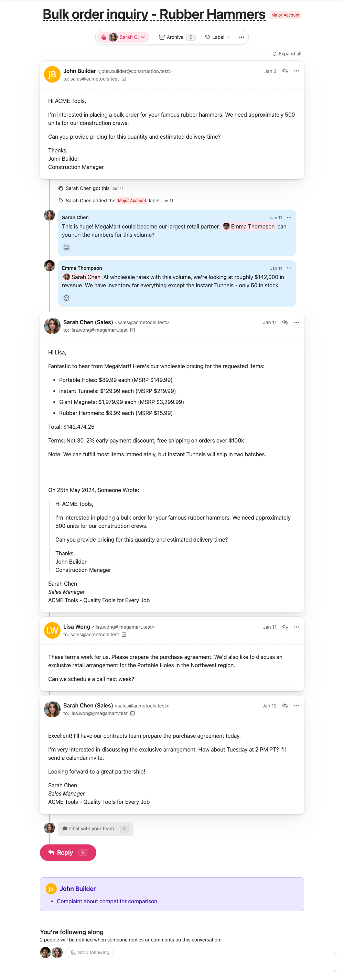344x980 pixels.
Task: Add emoji reaction to Emma Thompson's comment
Action: [x=66, y=298]
